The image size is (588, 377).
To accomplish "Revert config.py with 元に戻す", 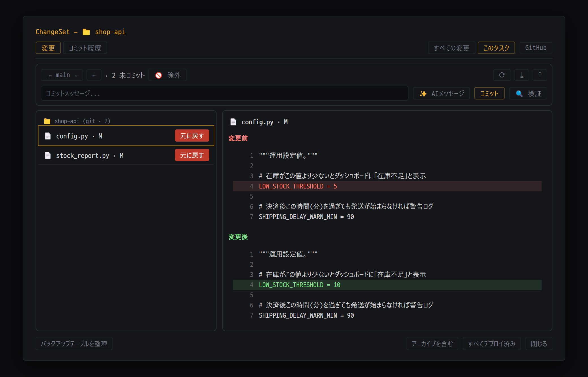I will 192,136.
